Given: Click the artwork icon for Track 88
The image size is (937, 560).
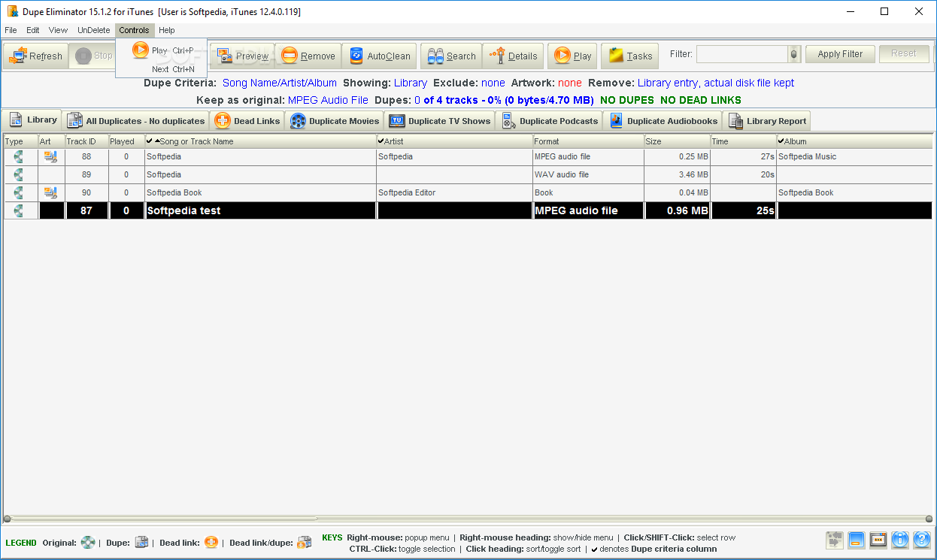Looking at the screenshot, I should click(x=50, y=156).
